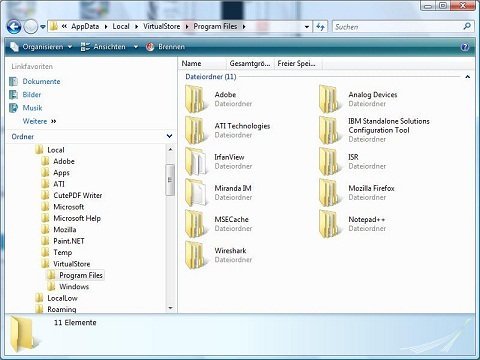Screen dimensions: 480x360
Task: Click the Musik icon in Linkfavoriten
Action: coord(13,108)
